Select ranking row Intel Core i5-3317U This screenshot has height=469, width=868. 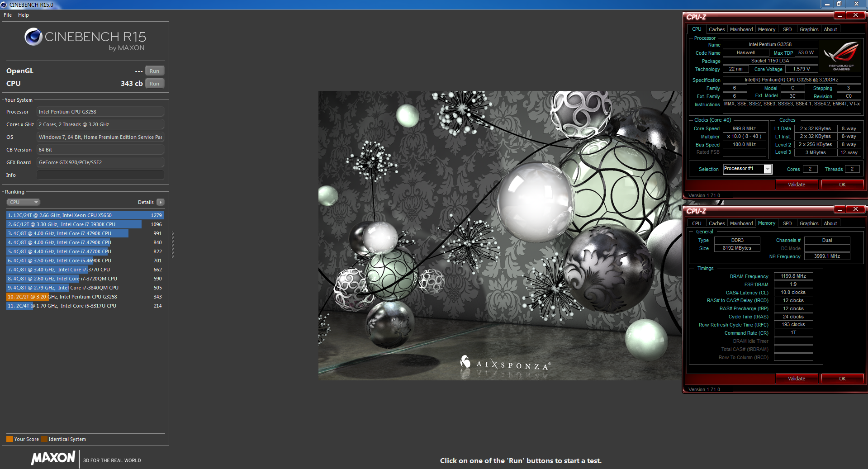point(85,306)
